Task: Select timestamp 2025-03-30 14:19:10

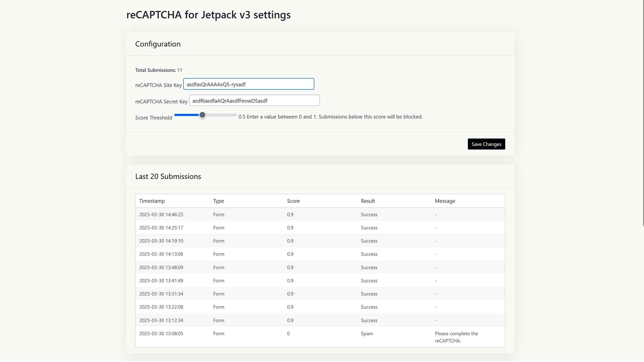Action: click(161, 241)
